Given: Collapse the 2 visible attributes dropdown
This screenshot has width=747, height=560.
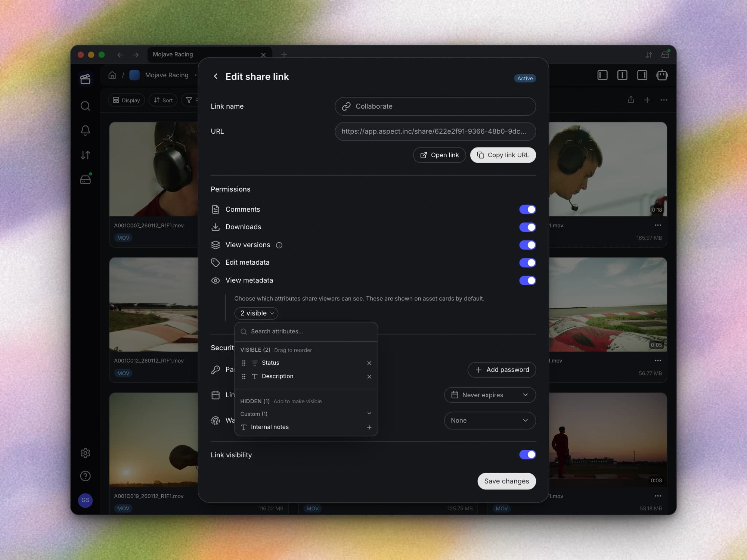Looking at the screenshot, I should (256, 313).
